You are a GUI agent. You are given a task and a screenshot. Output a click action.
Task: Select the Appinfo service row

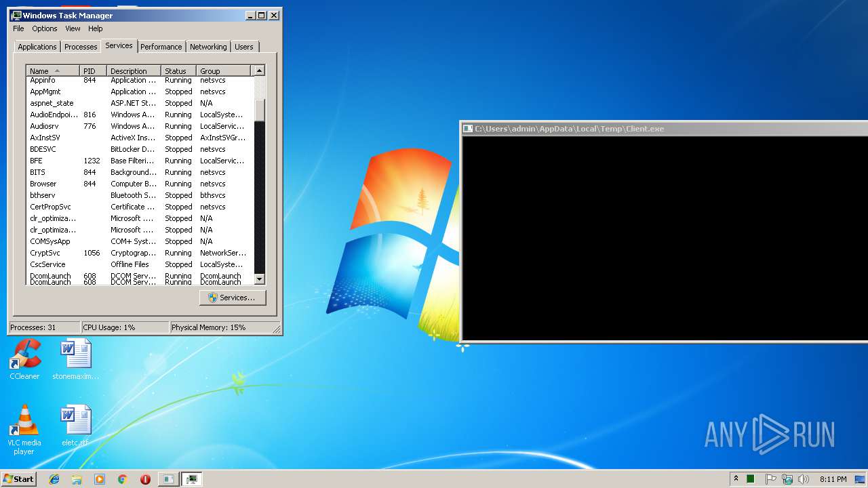140,80
